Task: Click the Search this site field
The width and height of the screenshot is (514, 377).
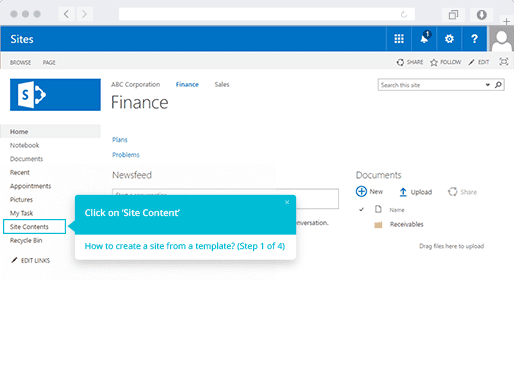Action: click(x=432, y=85)
